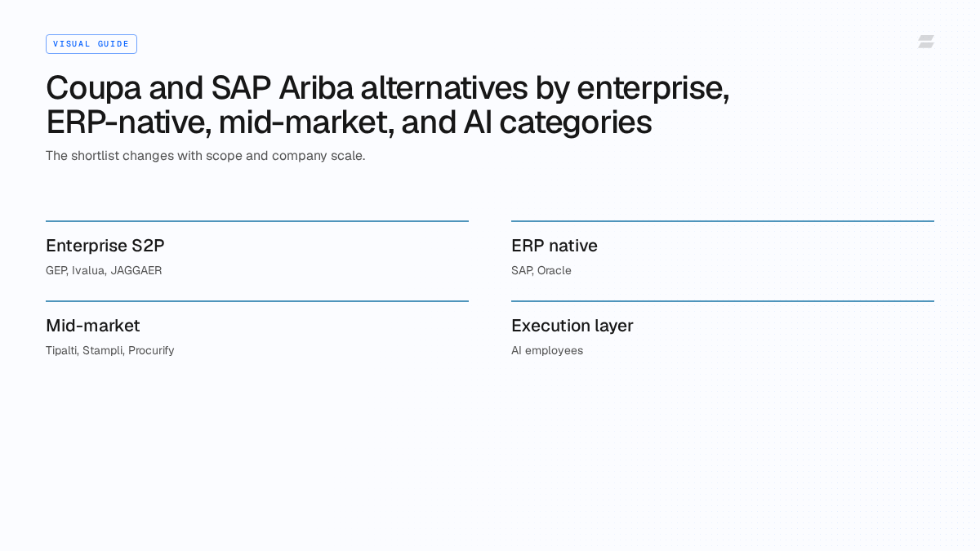
Task: Click the AI employees text
Action: [x=547, y=351]
